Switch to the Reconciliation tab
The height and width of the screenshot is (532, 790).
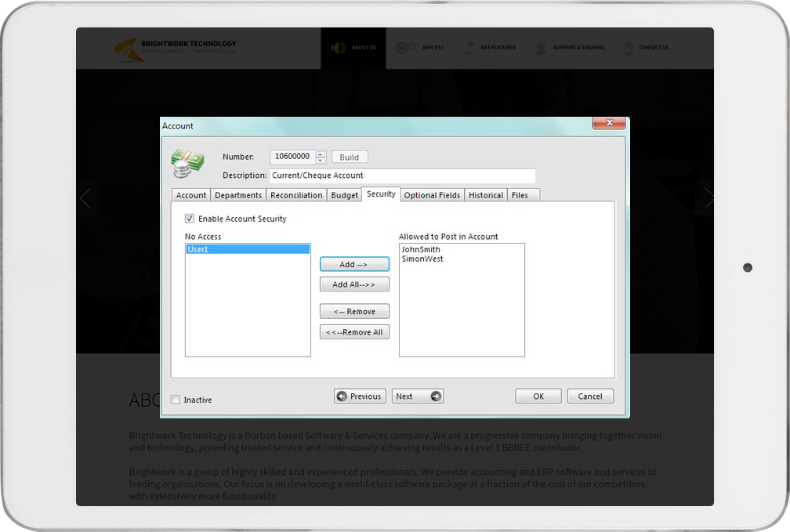[x=296, y=195]
